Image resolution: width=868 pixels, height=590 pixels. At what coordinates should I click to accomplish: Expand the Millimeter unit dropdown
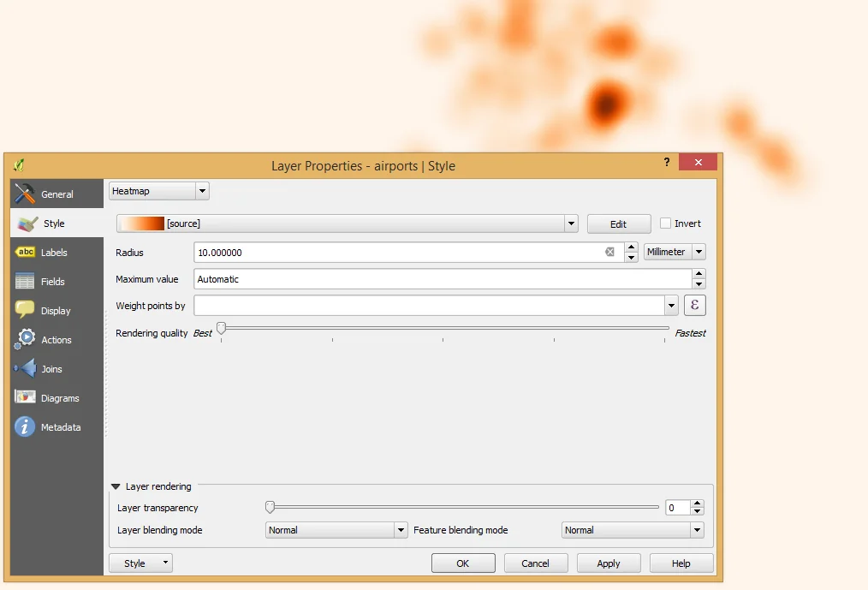(x=675, y=252)
